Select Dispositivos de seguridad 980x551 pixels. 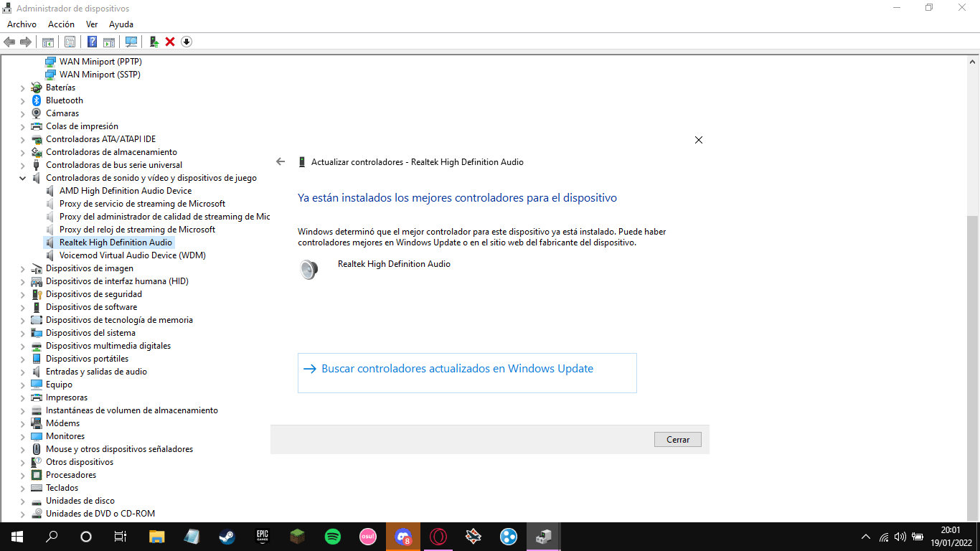point(94,294)
